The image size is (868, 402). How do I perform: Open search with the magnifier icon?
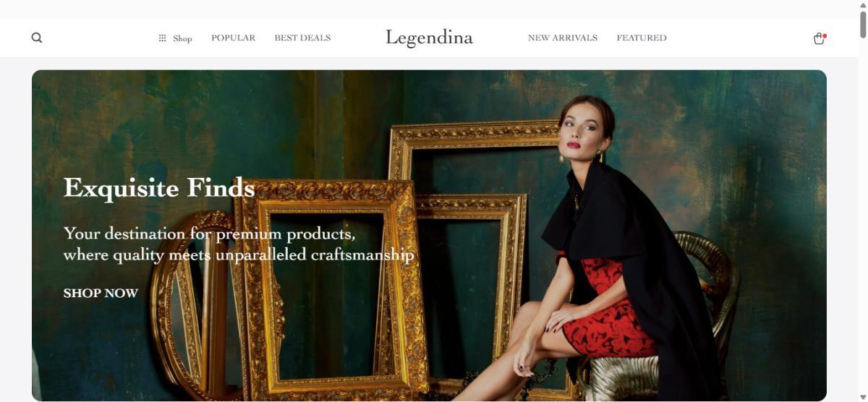[37, 38]
